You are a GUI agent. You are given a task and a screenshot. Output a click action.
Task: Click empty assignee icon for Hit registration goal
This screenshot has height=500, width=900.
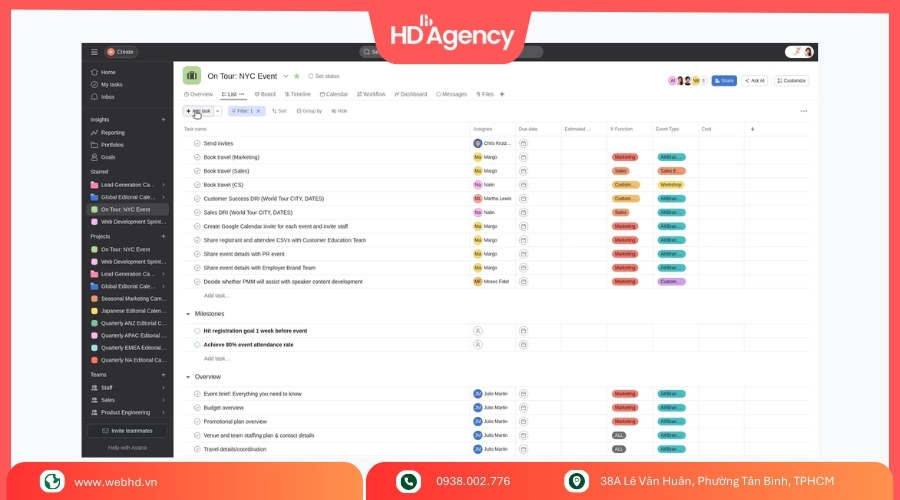(478, 330)
